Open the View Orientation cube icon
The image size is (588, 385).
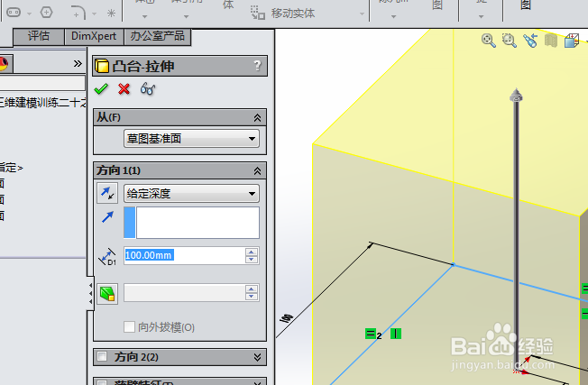click(572, 41)
